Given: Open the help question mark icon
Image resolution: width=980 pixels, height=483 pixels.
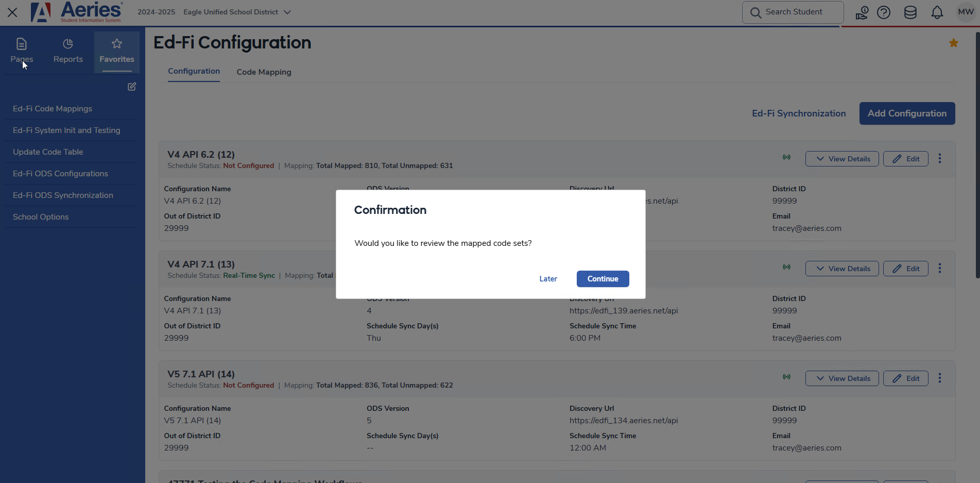Looking at the screenshot, I should coord(884,12).
